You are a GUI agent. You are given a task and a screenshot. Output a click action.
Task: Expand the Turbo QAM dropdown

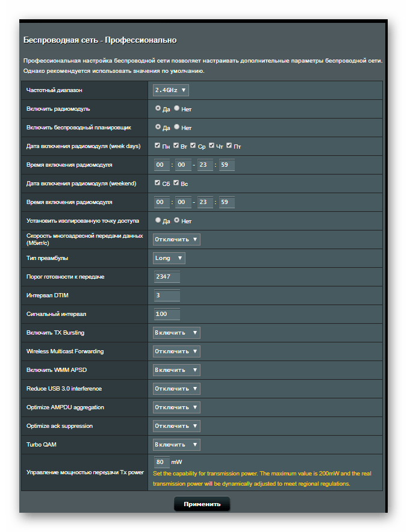(x=176, y=445)
